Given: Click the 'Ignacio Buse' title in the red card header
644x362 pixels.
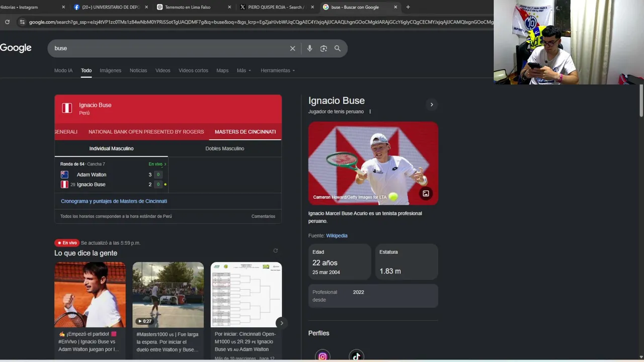Looking at the screenshot, I should click(x=95, y=105).
